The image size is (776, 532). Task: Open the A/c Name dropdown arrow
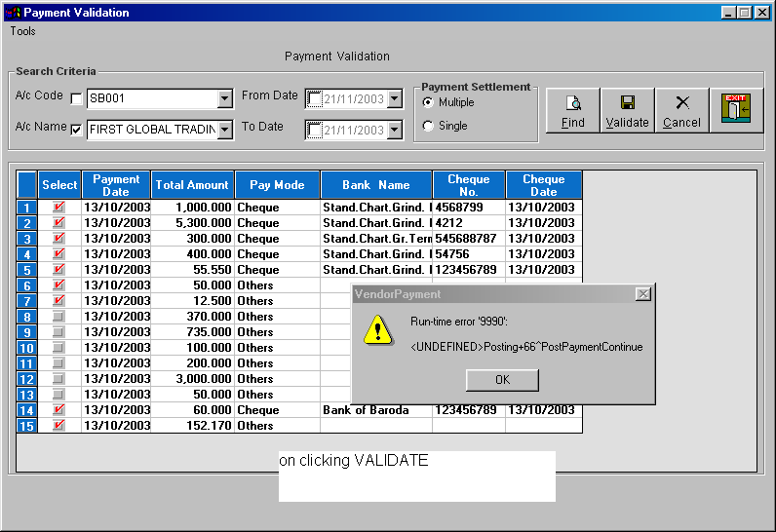224,130
